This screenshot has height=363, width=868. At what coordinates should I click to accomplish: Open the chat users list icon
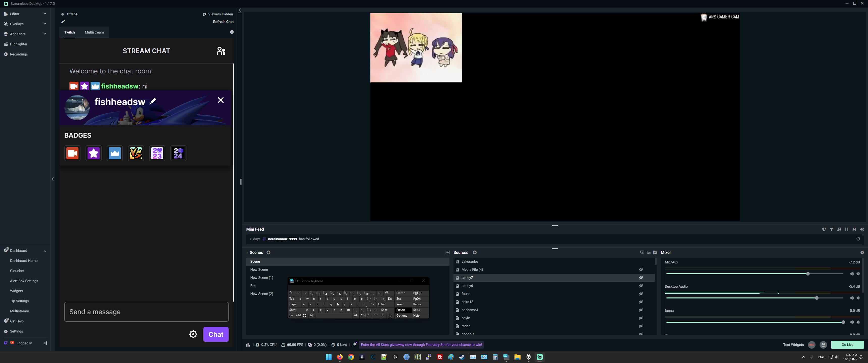point(221,51)
